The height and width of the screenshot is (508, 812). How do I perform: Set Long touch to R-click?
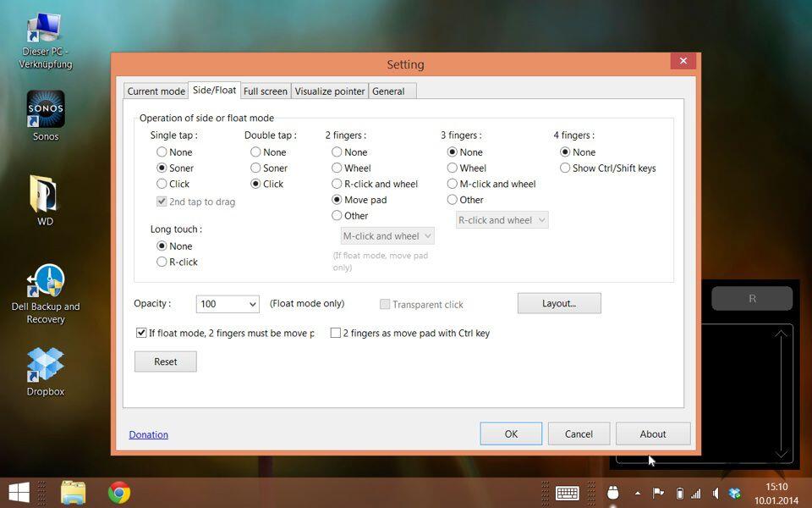[177, 262]
